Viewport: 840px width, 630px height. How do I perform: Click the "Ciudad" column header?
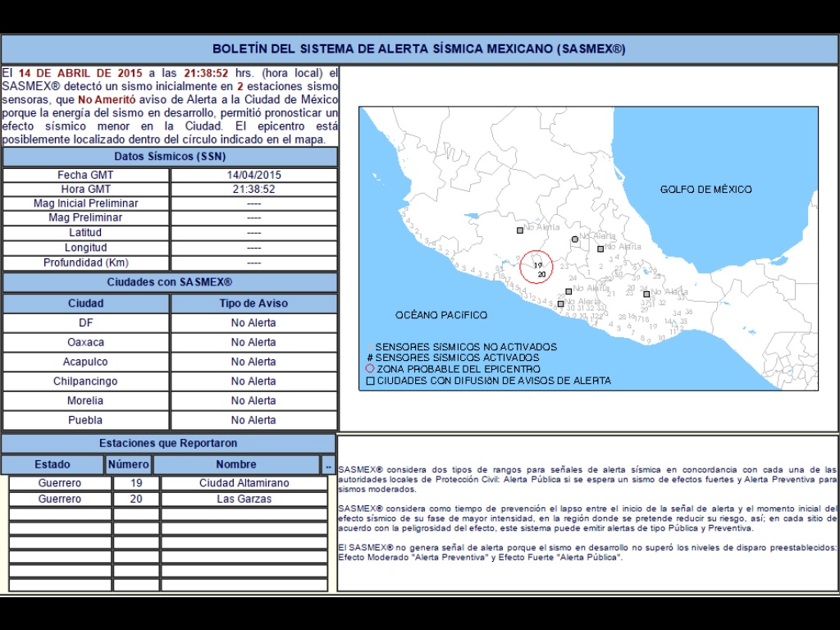(85, 304)
